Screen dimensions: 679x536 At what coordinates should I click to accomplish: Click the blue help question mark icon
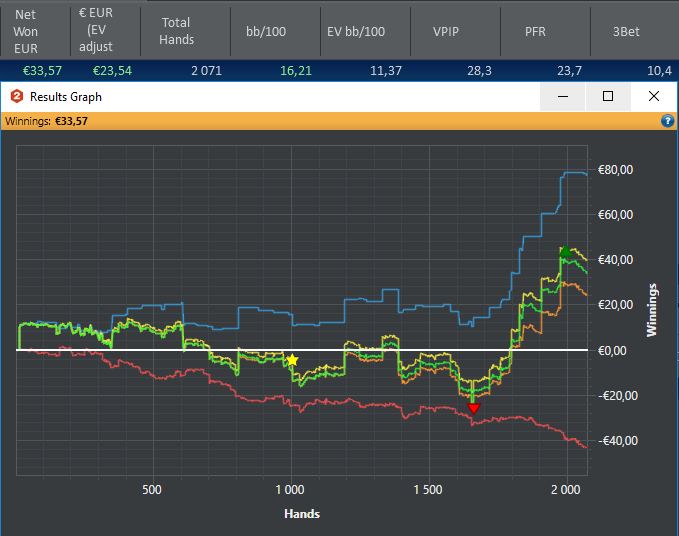(x=667, y=121)
